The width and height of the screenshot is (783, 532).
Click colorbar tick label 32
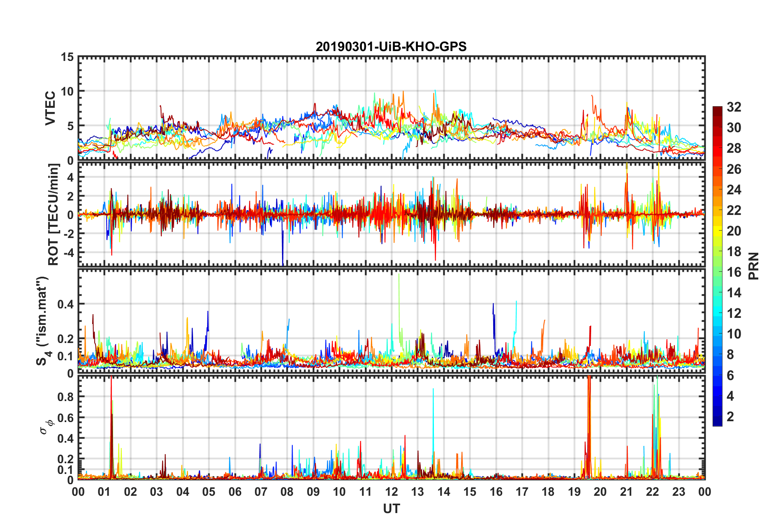734,107
